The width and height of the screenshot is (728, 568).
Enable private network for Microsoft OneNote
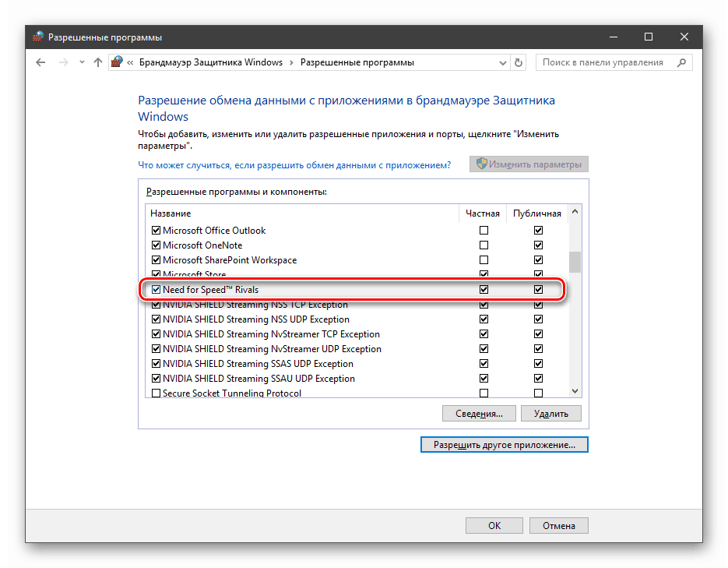(x=484, y=245)
